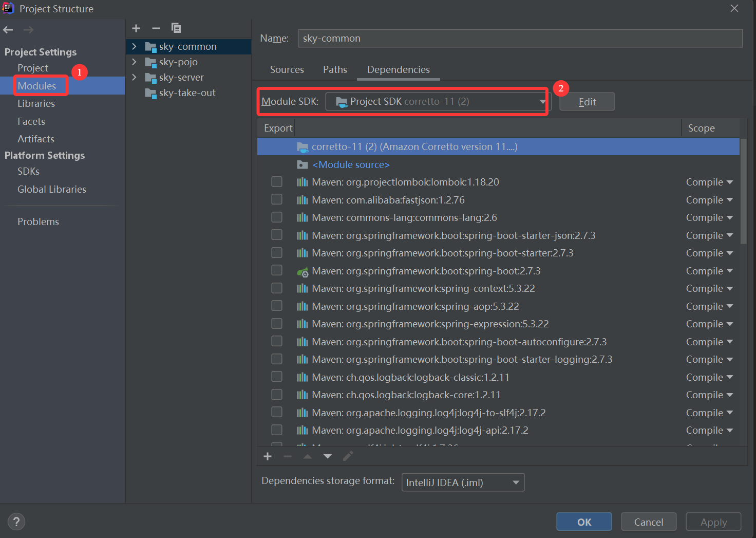Viewport: 756px width, 538px height.
Task: Click the back navigation arrow
Action: coord(8,30)
